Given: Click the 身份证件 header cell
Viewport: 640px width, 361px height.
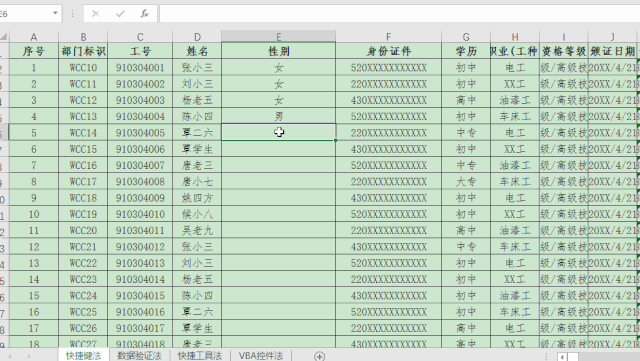Looking at the screenshot, I should point(389,51).
